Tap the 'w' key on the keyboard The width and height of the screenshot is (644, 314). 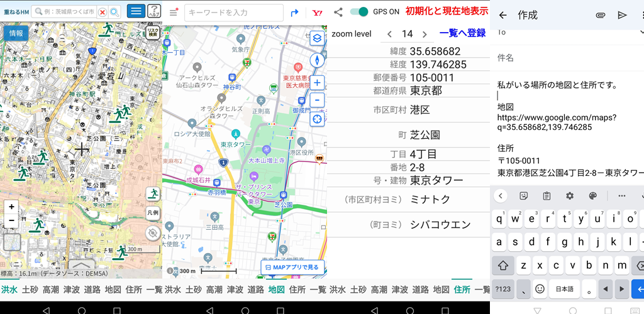coord(515,219)
